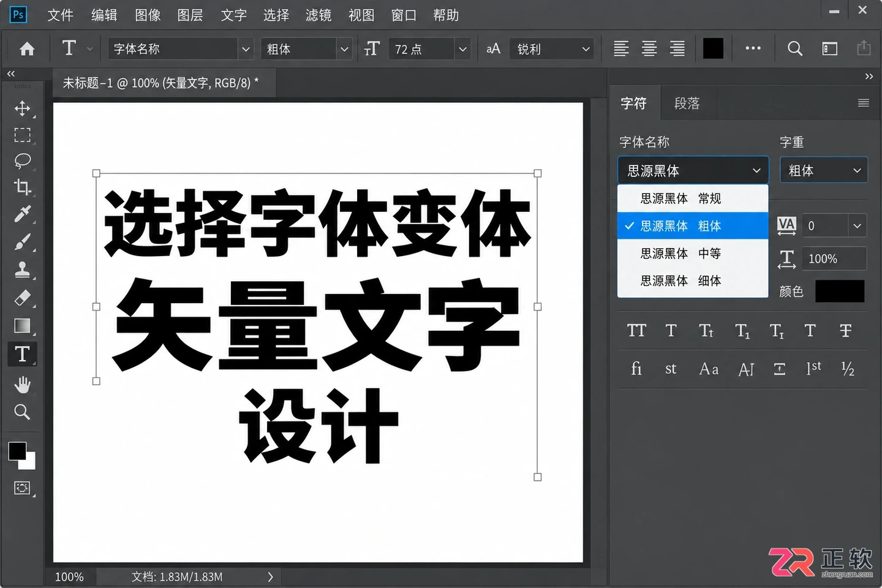Switch to the 段落 tab
Image resolution: width=882 pixels, height=588 pixels.
(x=687, y=104)
